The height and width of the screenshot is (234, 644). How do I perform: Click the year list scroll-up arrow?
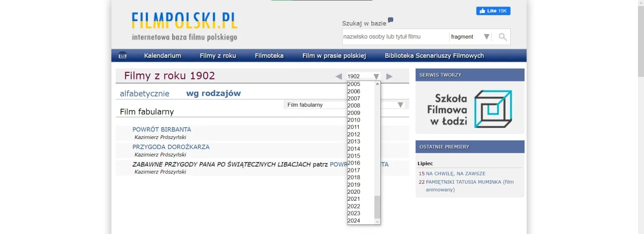377,84
